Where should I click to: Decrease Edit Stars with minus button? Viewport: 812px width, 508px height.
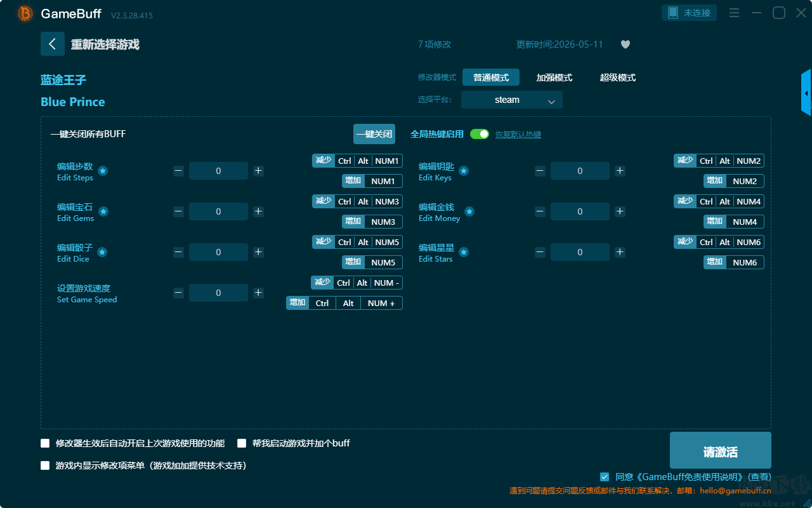click(x=540, y=252)
